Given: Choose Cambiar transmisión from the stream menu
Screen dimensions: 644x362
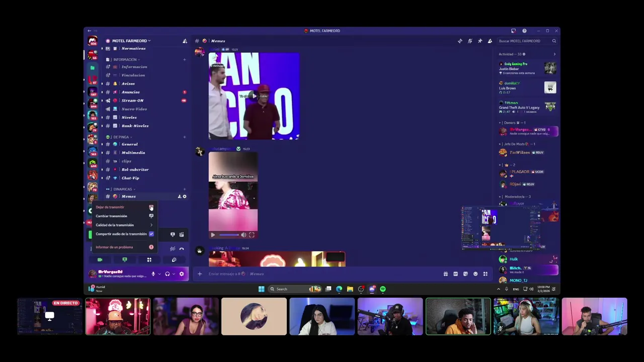Looking at the screenshot, I should [124, 216].
